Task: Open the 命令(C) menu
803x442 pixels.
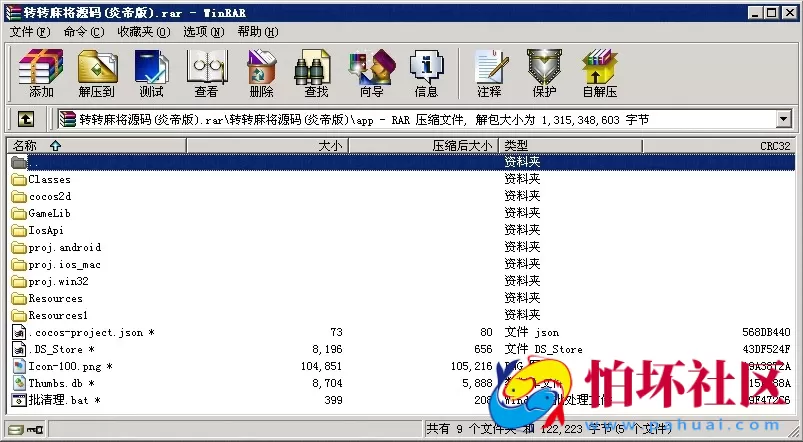Action: pyautogui.click(x=84, y=32)
